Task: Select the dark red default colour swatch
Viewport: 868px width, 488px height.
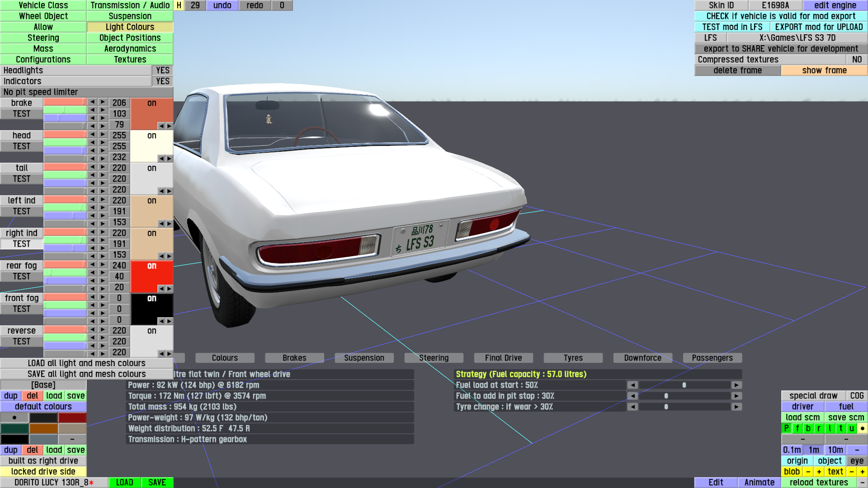Action: 72,418
